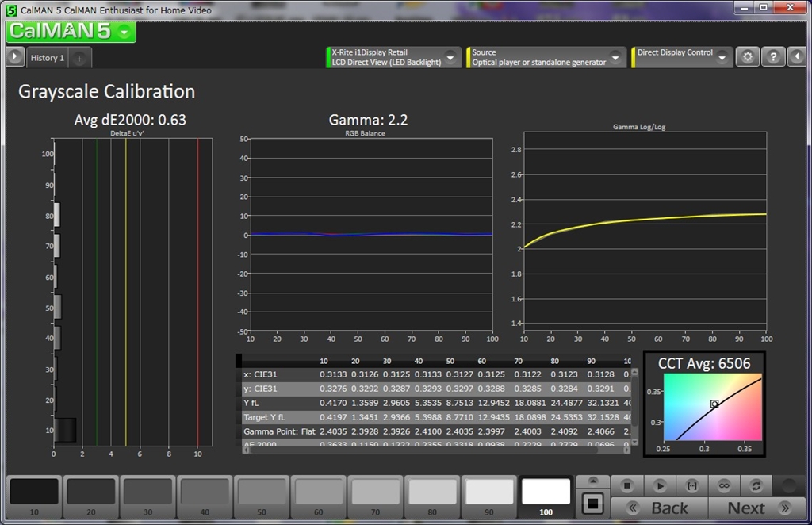The height and width of the screenshot is (525, 812).
Task: Open the Direct Display Control dropdown
Action: (721, 57)
